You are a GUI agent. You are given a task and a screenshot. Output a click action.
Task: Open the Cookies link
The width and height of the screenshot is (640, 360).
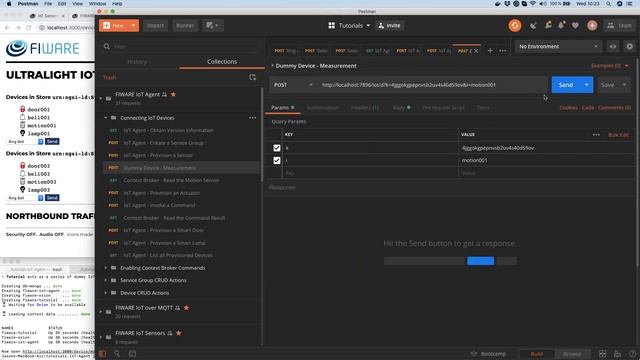tap(568, 108)
